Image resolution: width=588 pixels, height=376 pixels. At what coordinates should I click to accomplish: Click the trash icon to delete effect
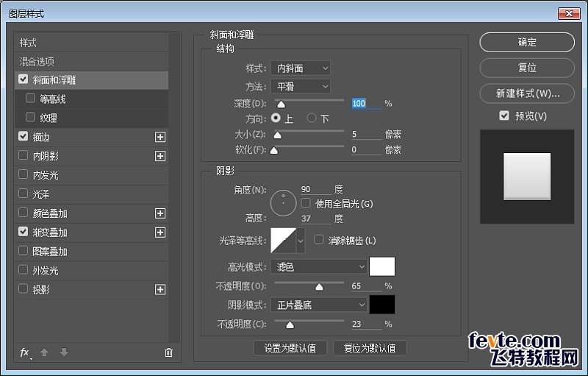coord(168,352)
